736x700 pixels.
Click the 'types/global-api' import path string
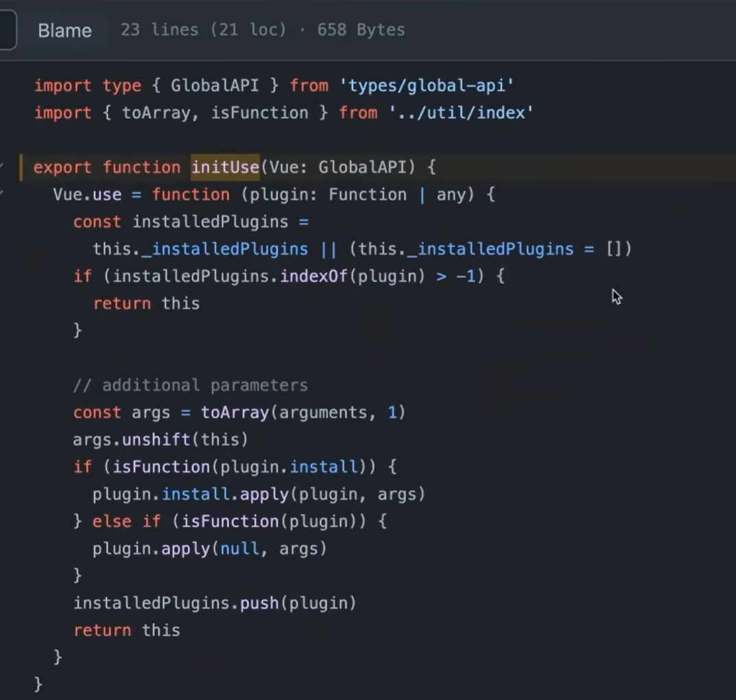[x=427, y=86]
